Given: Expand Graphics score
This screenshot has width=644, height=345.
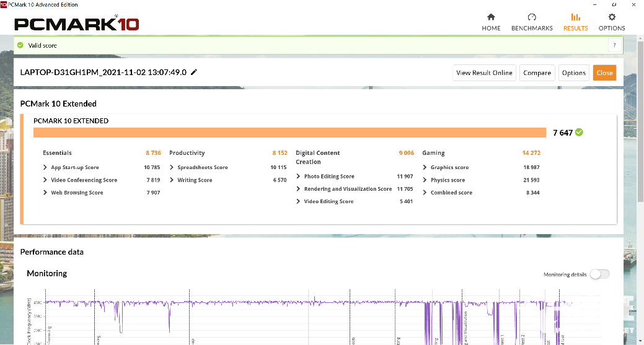Looking at the screenshot, I should (x=425, y=167).
